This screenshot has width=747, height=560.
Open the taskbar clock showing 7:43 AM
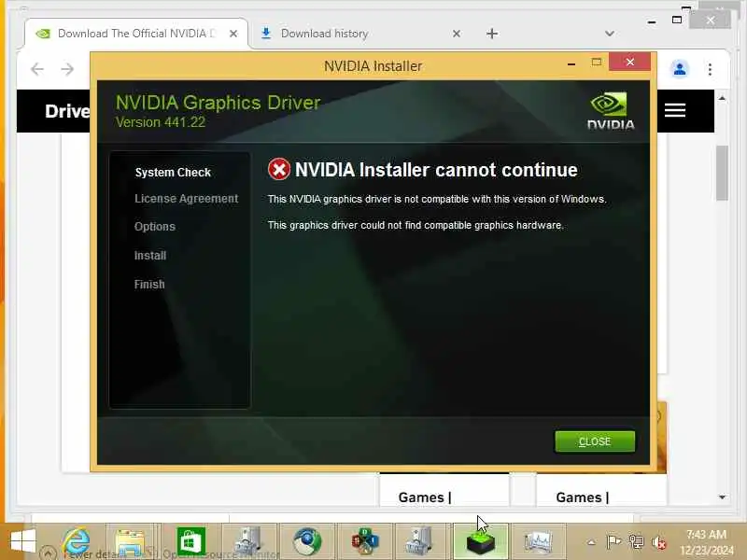point(707,542)
